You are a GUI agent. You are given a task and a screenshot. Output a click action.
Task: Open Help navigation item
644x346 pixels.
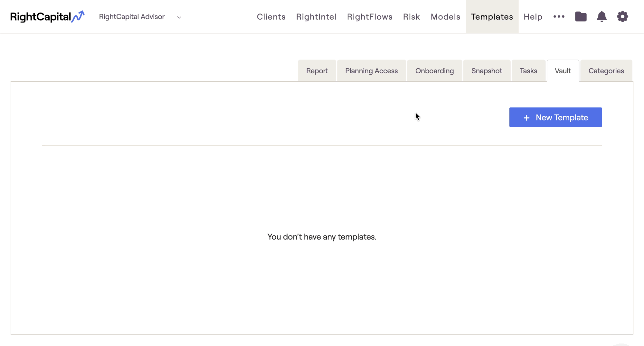(533, 17)
